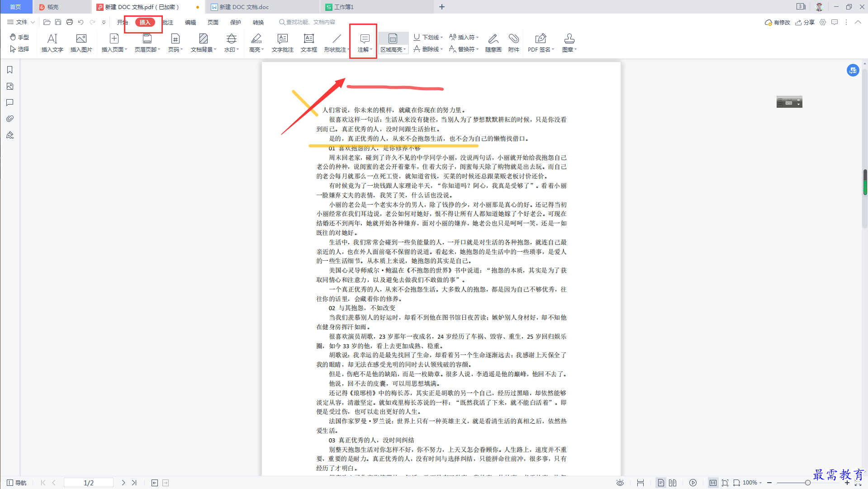Select the 随意画 freehand draw tool
The width and height of the screenshot is (868, 489).
[x=493, y=43]
